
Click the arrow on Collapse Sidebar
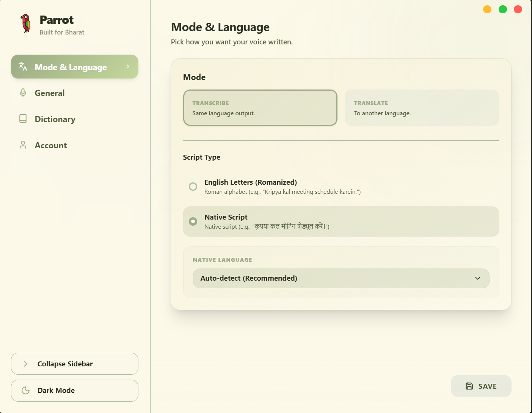click(25, 363)
